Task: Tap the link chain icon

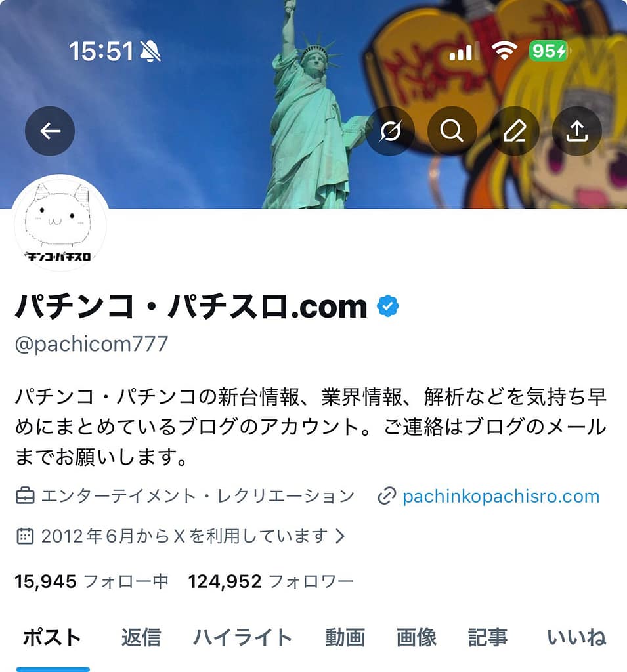Action: pyautogui.click(x=387, y=496)
